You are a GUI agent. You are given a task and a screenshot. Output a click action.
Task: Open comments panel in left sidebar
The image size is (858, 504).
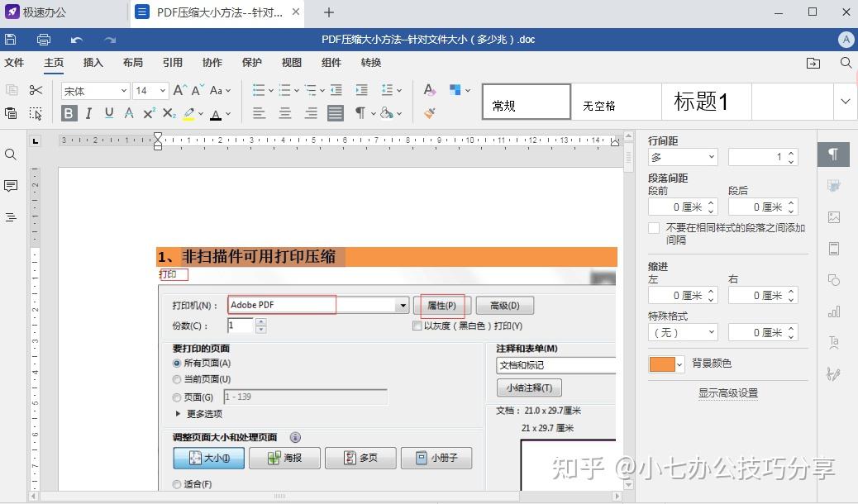(11, 186)
